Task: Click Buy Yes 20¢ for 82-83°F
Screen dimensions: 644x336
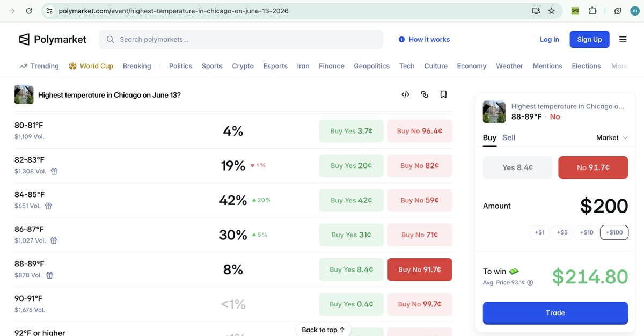Action: coord(352,165)
